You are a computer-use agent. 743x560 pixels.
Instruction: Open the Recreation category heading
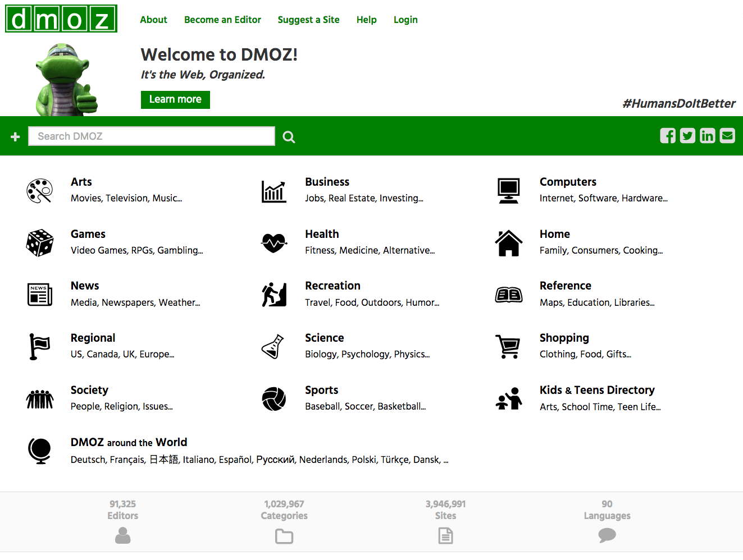pos(332,286)
